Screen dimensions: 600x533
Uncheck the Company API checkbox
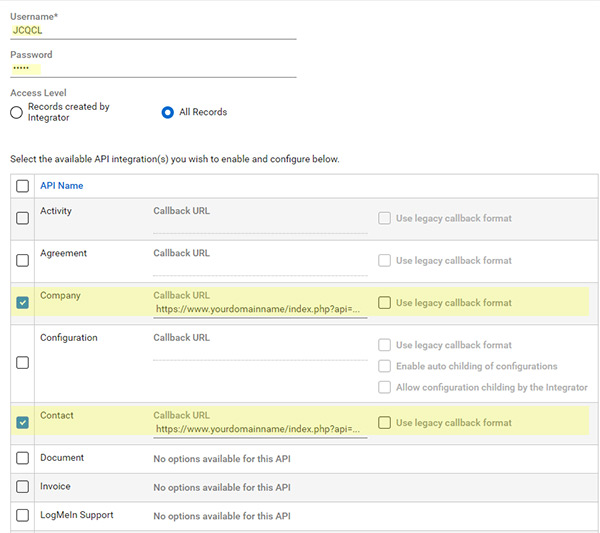click(23, 303)
